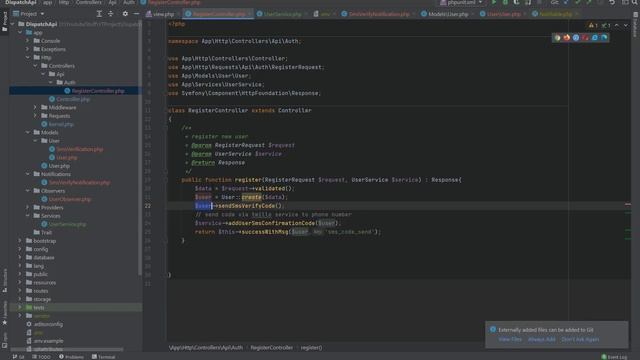Expand the database folder

point(20,258)
